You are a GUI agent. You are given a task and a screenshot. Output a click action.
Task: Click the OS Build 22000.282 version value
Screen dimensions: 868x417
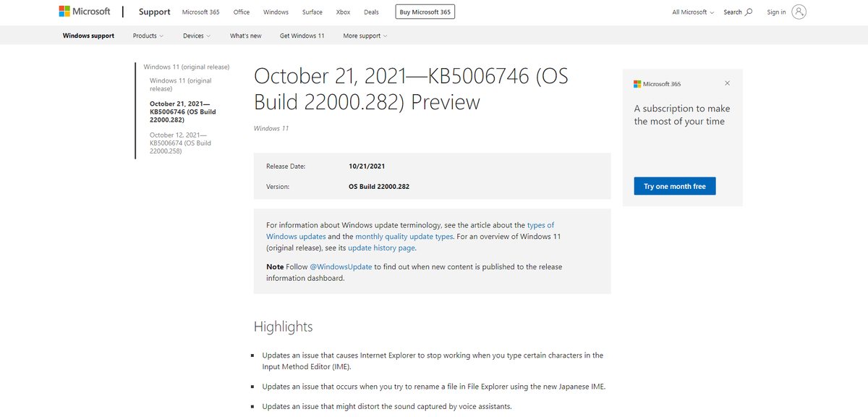tap(379, 187)
